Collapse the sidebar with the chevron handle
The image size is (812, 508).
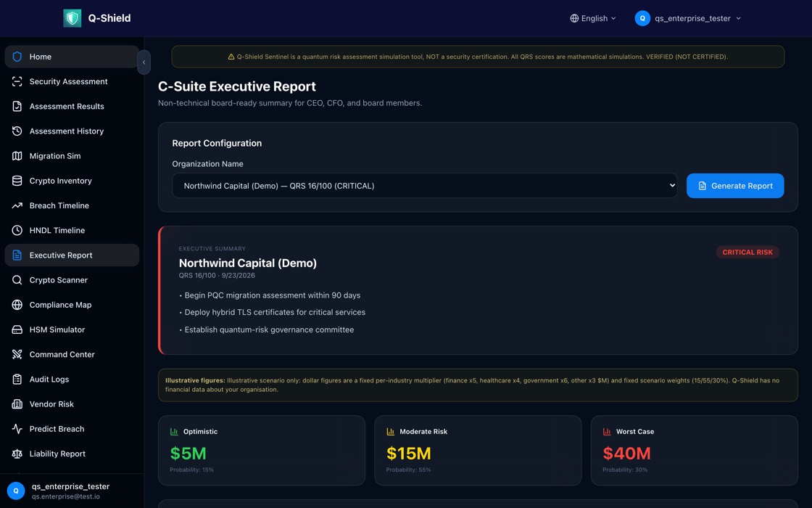click(x=144, y=62)
